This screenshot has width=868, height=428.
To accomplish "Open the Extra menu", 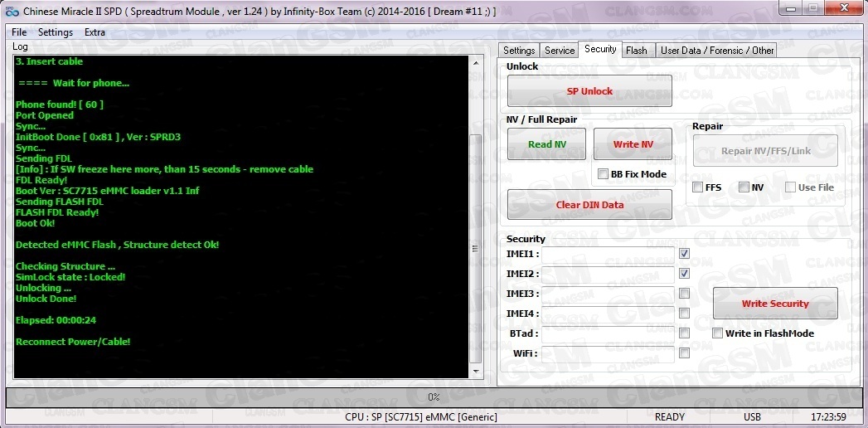I will (95, 32).
